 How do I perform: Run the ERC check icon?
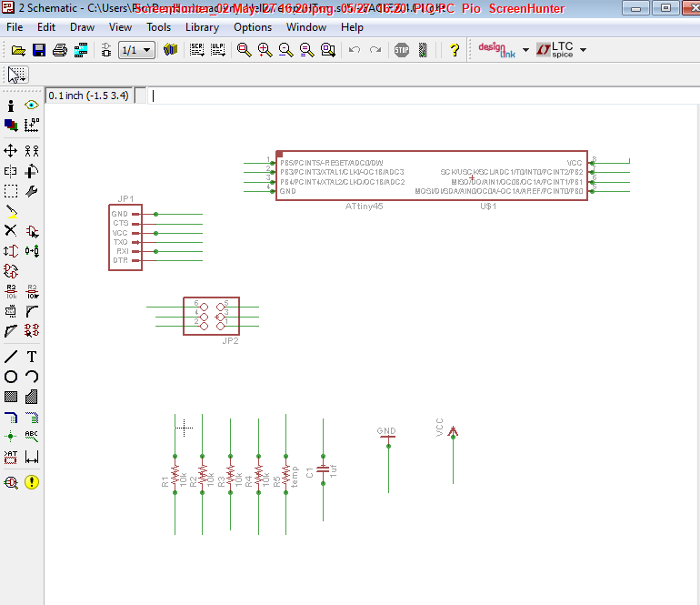click(x=11, y=482)
